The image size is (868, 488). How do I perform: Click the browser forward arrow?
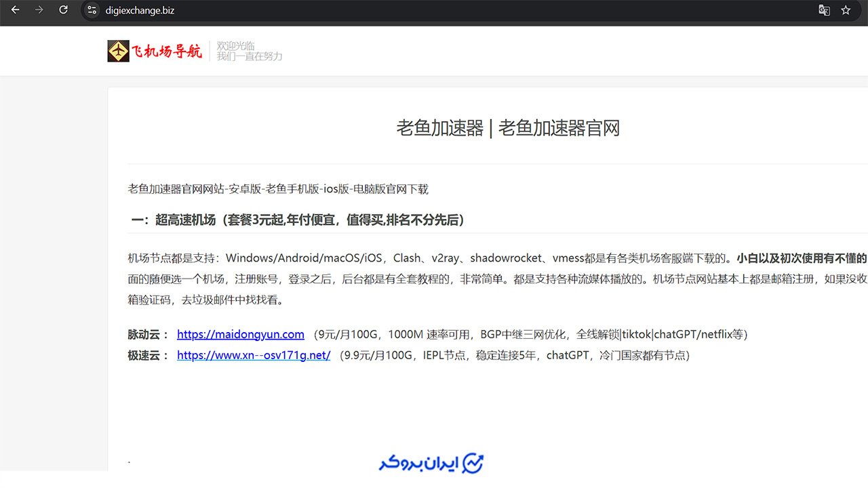click(x=39, y=10)
